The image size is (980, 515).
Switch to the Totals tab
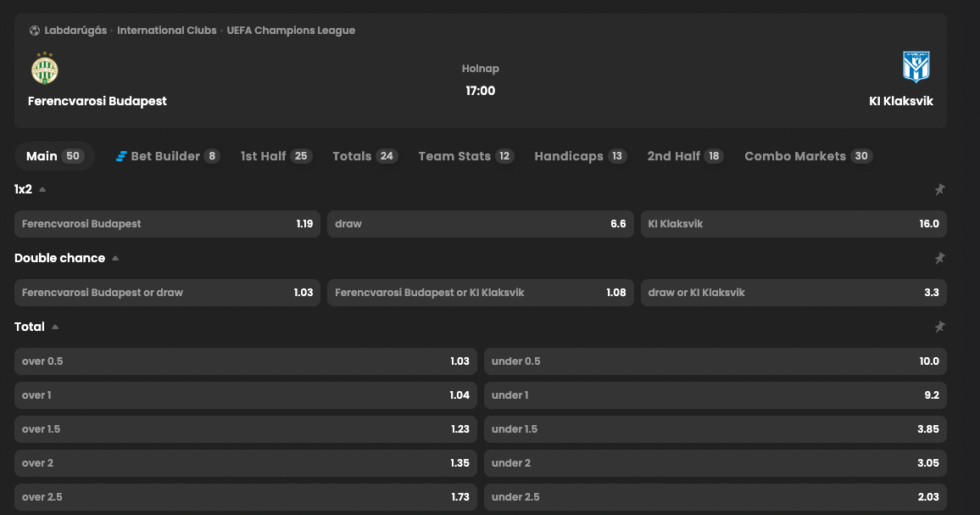(x=365, y=156)
